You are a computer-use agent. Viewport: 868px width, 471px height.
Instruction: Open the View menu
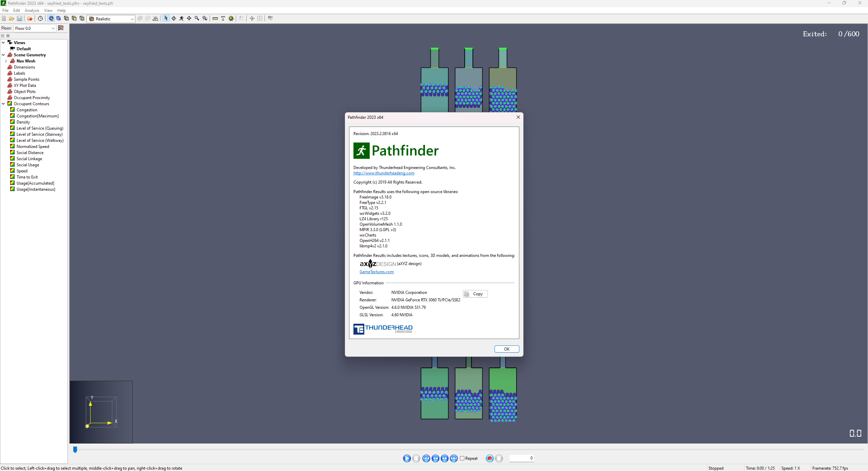click(x=48, y=11)
